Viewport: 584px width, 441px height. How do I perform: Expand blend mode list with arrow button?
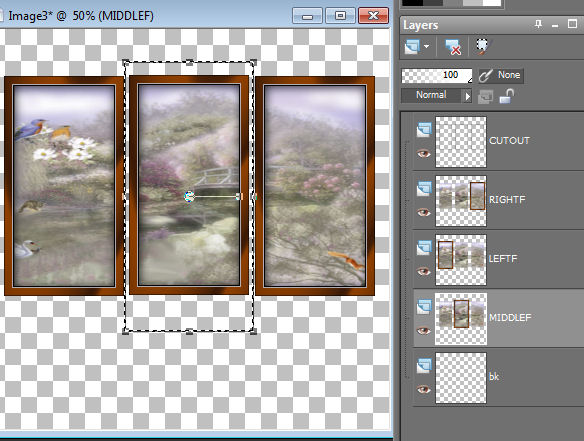click(467, 96)
